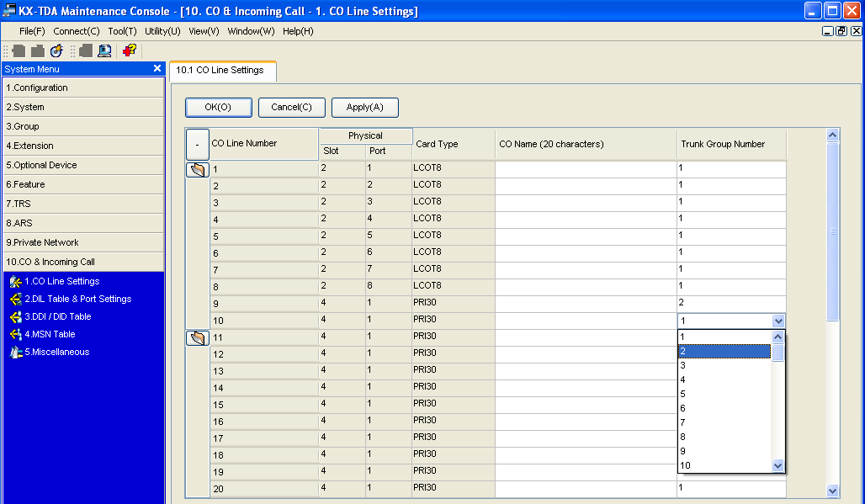Click the port command icon beside CO line 11

click(198, 337)
